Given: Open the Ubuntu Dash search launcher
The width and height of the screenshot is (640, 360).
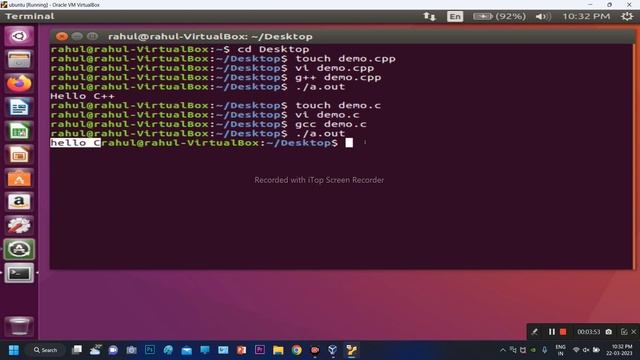Looking at the screenshot, I should point(19,36).
